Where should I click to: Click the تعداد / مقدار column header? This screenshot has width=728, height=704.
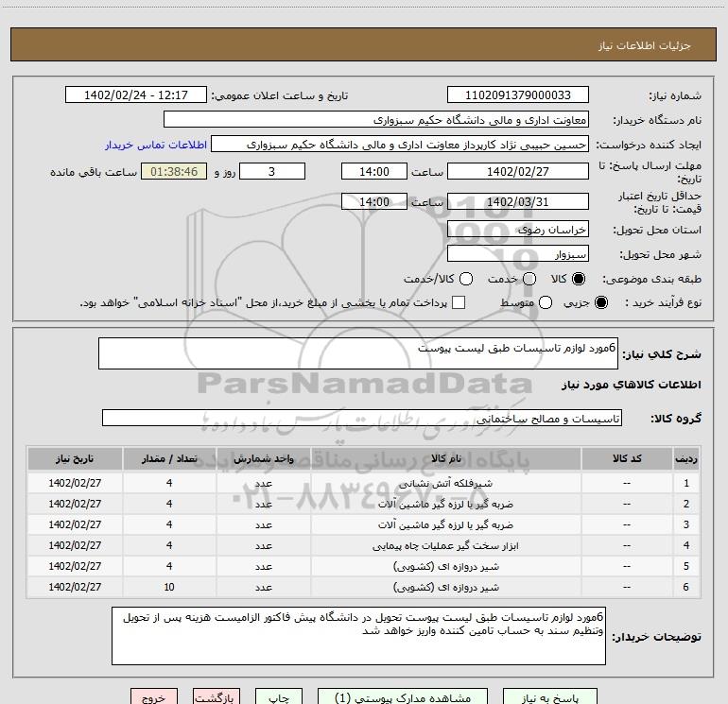point(169,458)
